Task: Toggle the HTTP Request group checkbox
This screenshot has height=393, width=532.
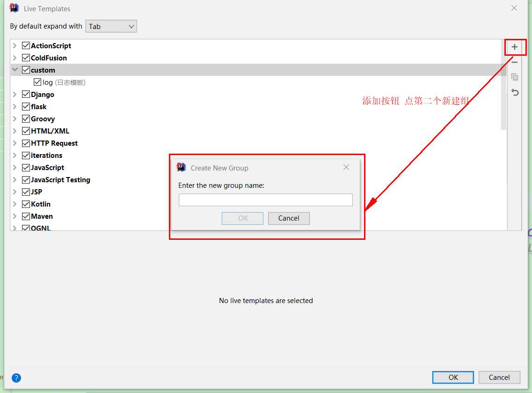Action: [26, 143]
